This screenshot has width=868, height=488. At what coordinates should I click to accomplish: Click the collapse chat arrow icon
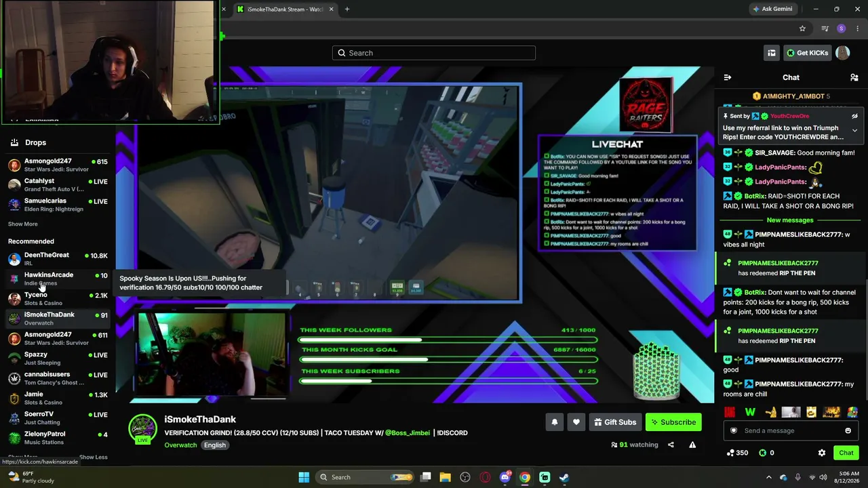pyautogui.click(x=728, y=77)
